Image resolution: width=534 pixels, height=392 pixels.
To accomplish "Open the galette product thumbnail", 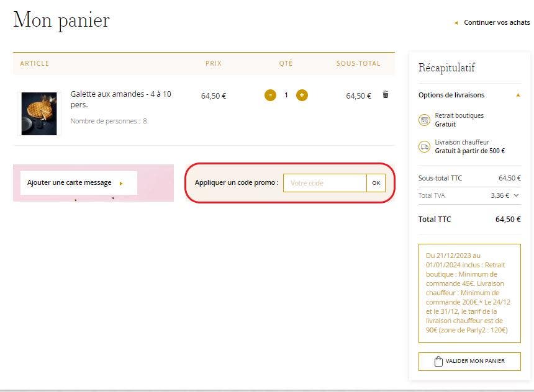I will [39, 114].
